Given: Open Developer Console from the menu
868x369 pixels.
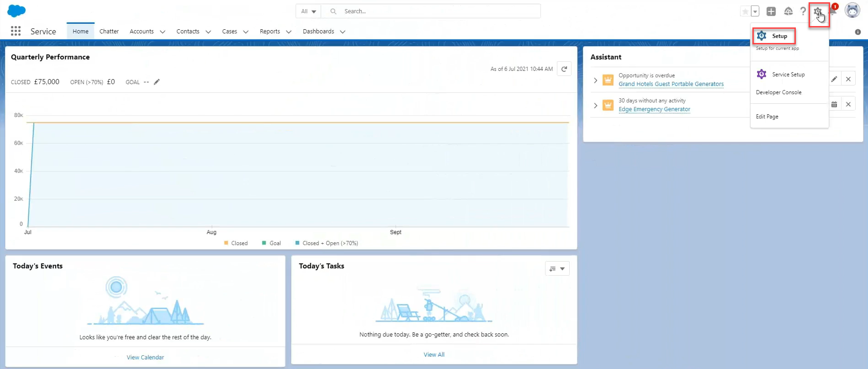Looking at the screenshot, I should [778, 92].
